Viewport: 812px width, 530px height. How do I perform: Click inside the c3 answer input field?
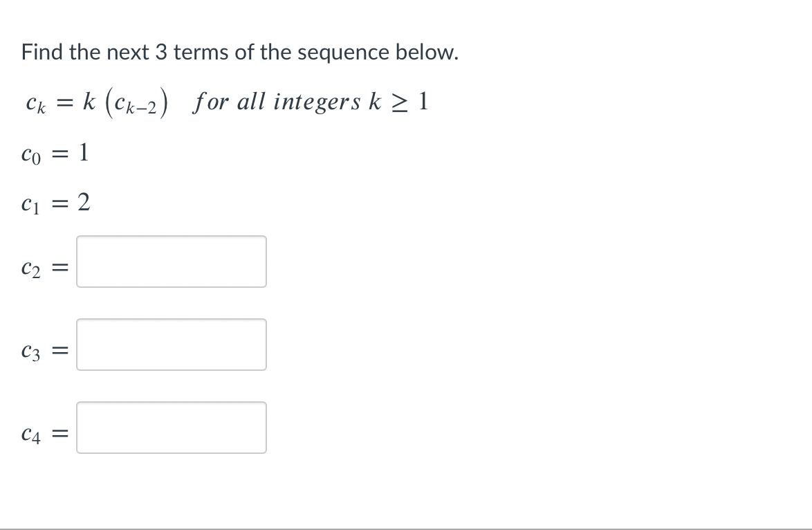(171, 345)
